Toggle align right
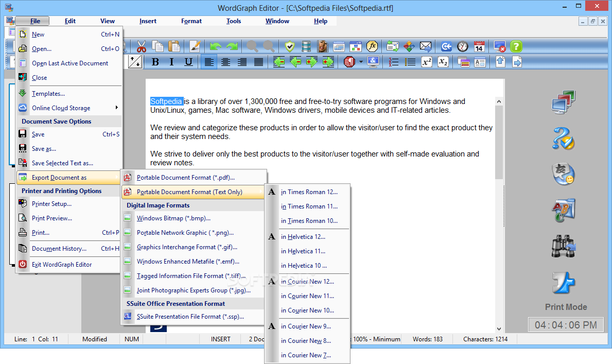Screen dimensions: 612x364 pos(241,62)
